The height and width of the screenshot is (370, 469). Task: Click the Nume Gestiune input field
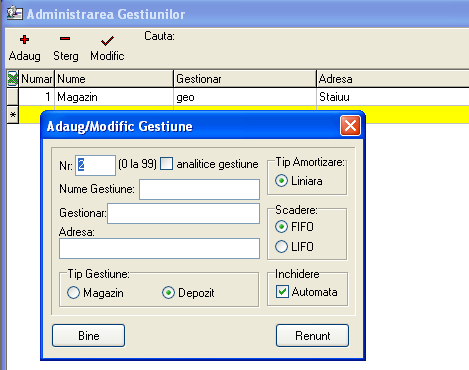(x=199, y=189)
